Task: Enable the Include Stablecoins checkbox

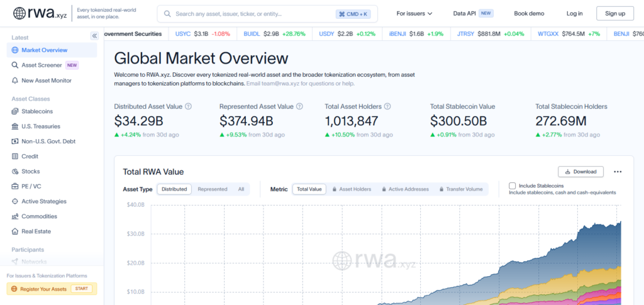Action: point(512,186)
